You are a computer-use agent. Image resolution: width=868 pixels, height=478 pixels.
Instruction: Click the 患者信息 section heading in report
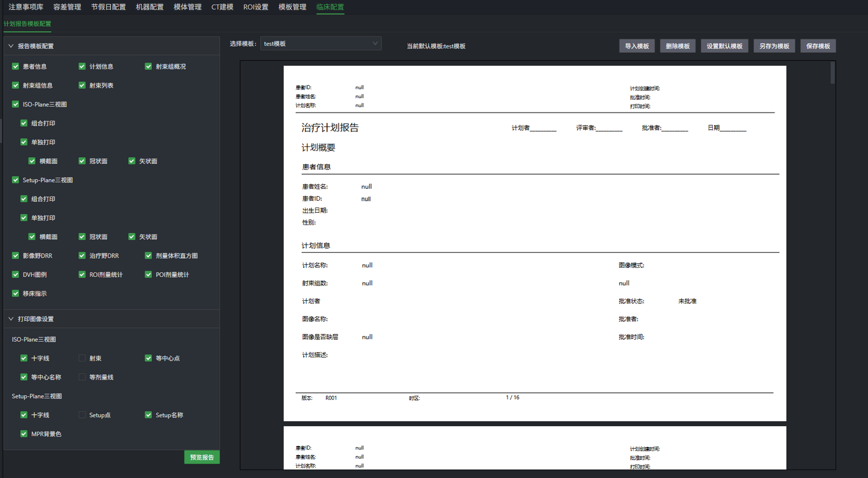tap(316, 167)
